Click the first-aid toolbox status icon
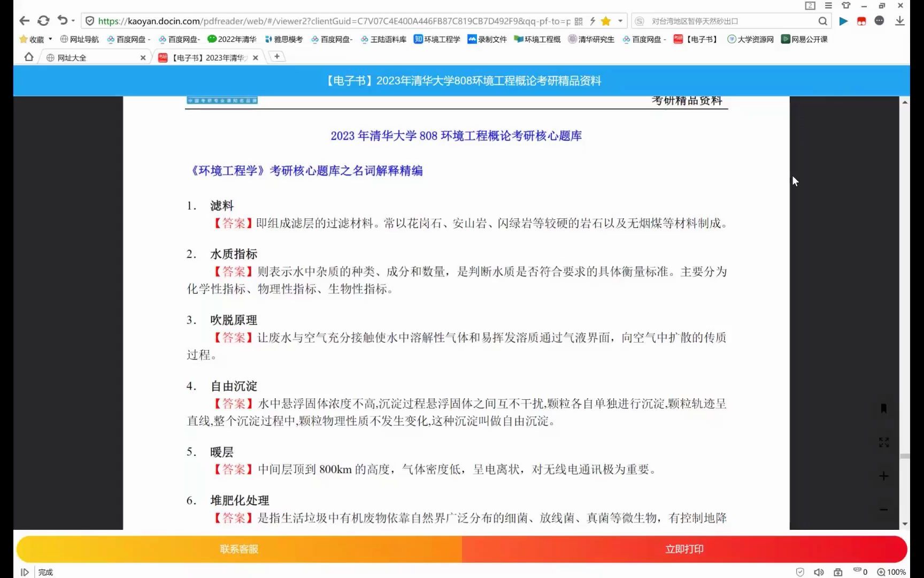 tap(838, 572)
